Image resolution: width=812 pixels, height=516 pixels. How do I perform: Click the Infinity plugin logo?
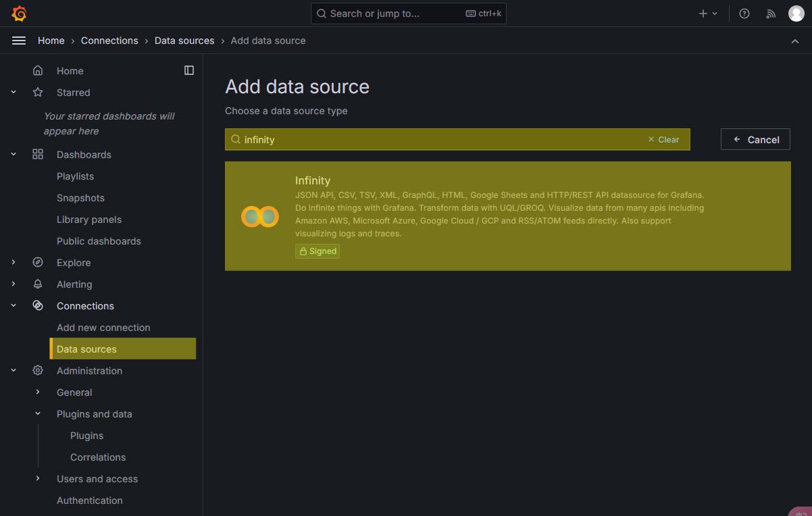(260, 216)
